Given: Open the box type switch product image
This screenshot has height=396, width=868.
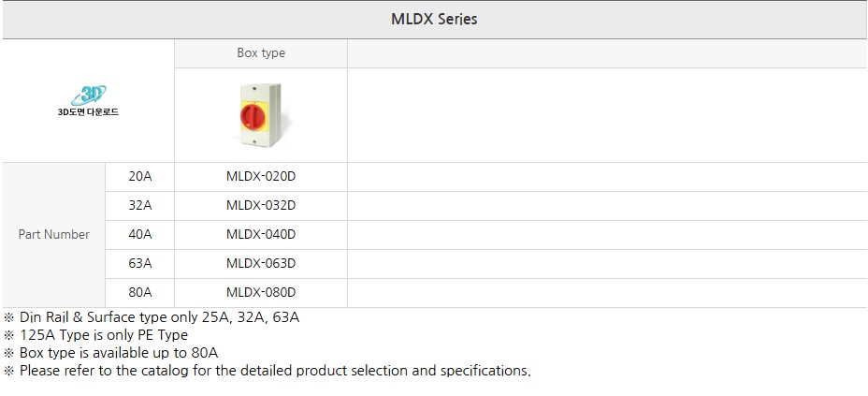Looking at the screenshot, I should coord(260,114).
